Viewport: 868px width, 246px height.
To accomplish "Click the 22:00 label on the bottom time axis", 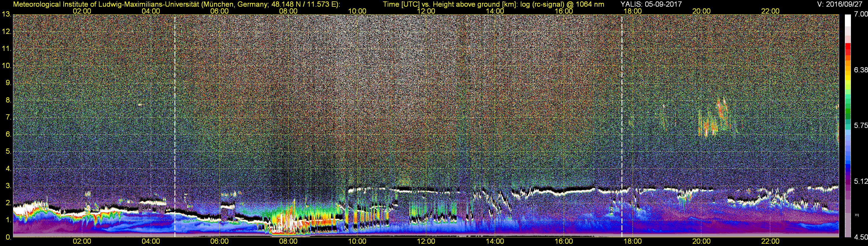I will [770, 241].
